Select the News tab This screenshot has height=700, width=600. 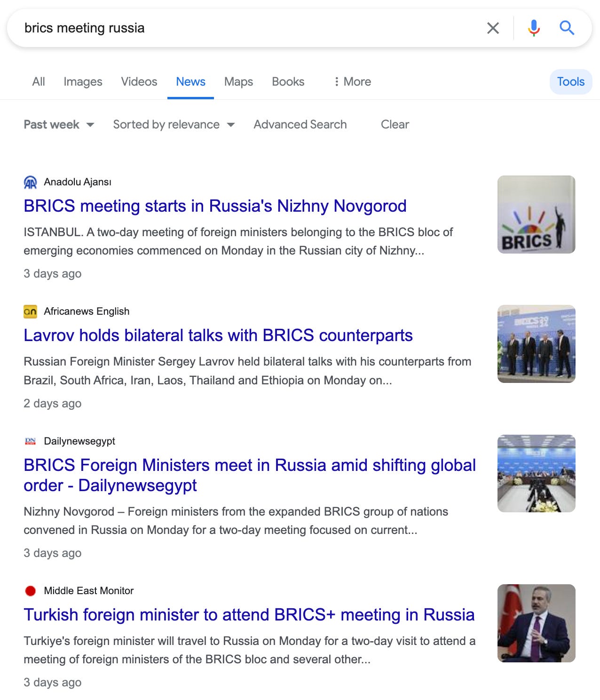point(190,82)
